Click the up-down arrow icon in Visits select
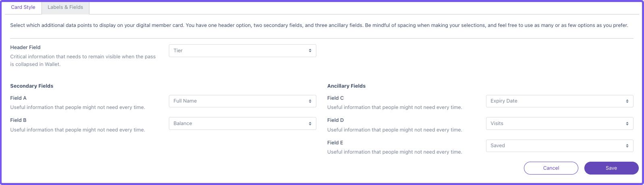The image size is (644, 185). [x=627, y=123]
